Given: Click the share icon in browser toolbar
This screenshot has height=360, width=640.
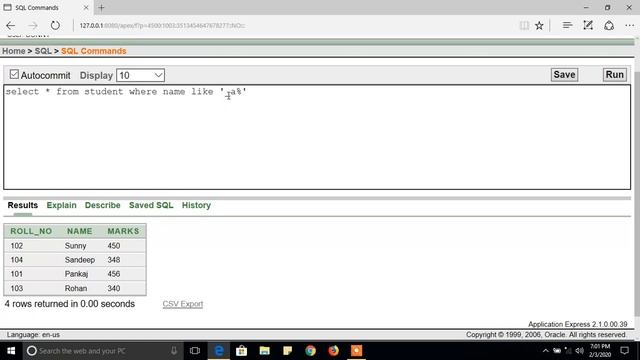Looking at the screenshot, I should [609, 25].
